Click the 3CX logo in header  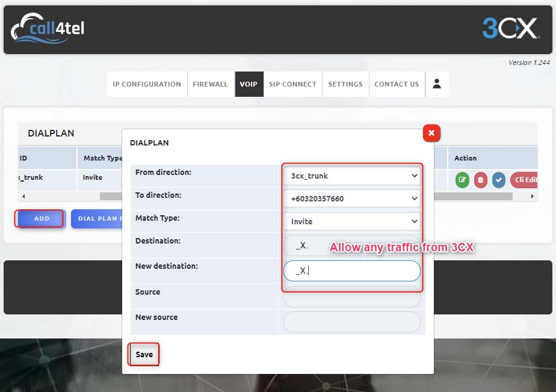click(510, 28)
